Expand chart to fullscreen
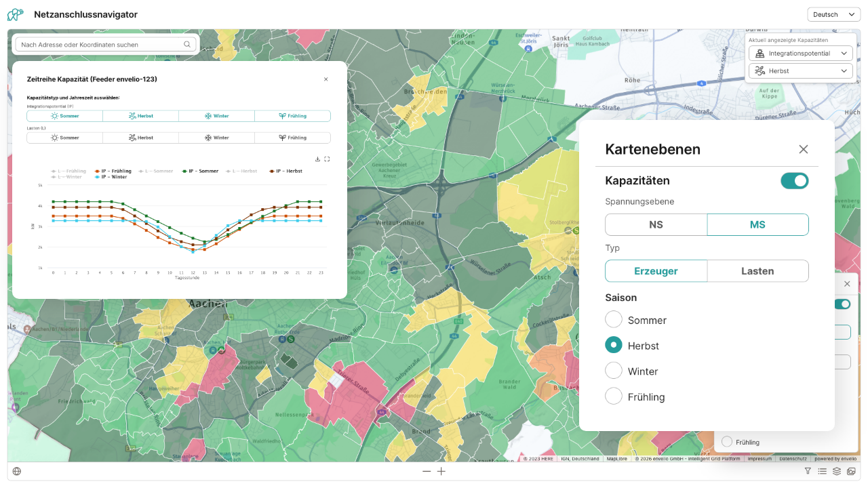 coord(327,159)
